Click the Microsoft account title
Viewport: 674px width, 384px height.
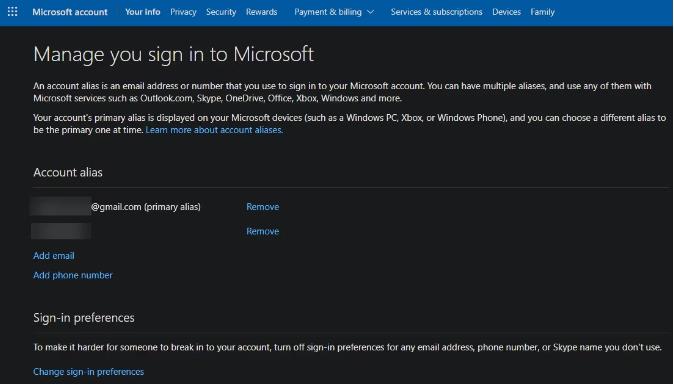pyautogui.click(x=70, y=12)
